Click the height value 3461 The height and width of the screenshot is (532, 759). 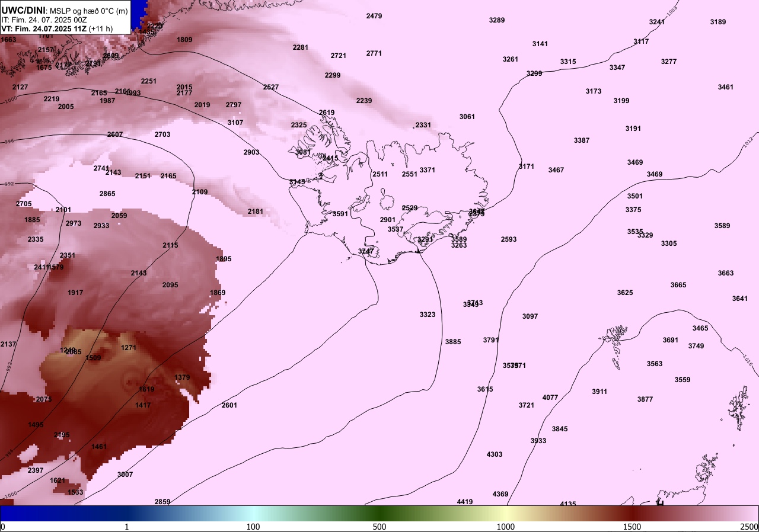[726, 87]
